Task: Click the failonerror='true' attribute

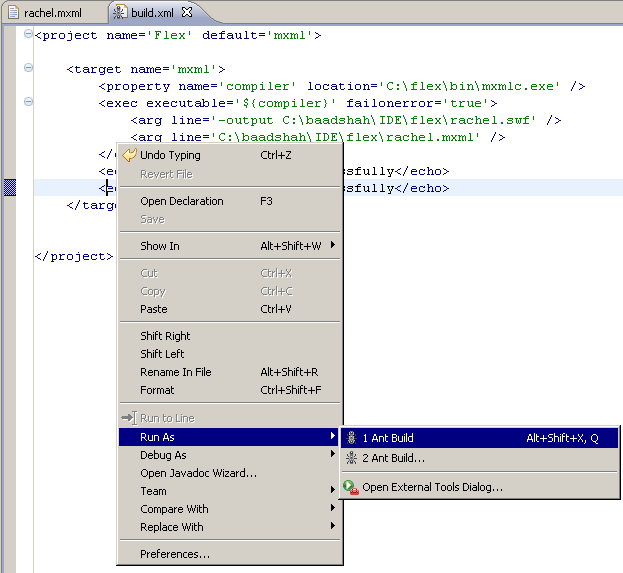Action: point(418,103)
